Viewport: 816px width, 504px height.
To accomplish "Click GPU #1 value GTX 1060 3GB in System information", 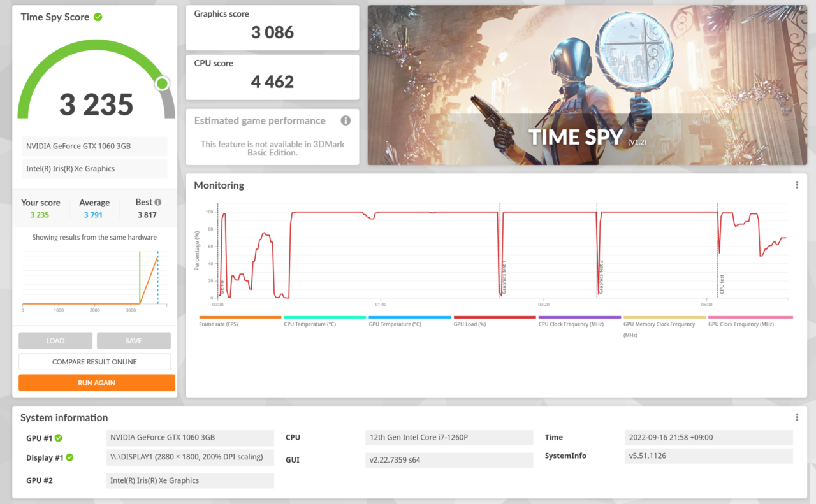I will [190, 438].
